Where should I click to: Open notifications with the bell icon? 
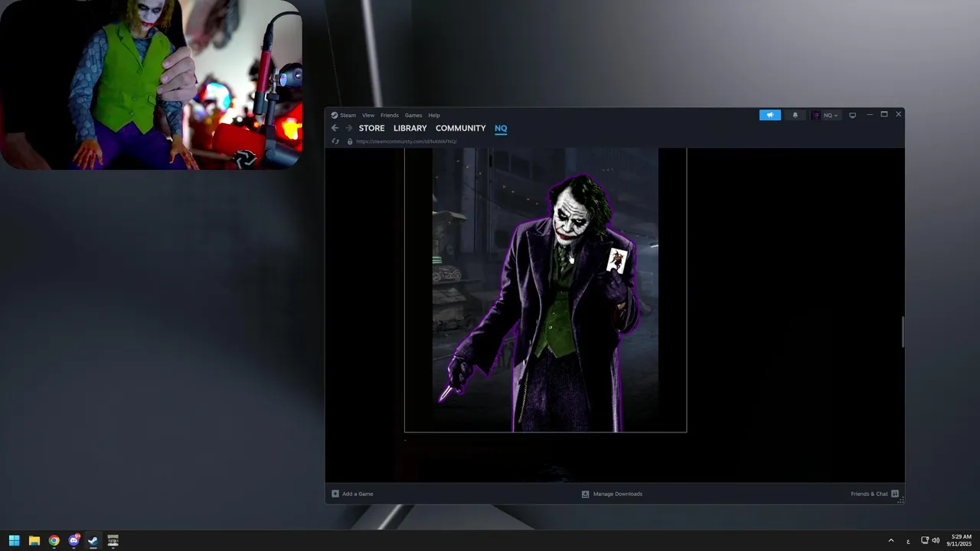(x=795, y=115)
